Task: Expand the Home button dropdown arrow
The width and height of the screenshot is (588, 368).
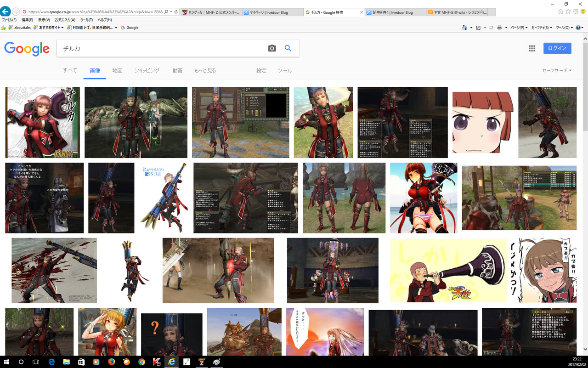Action: [x=471, y=28]
